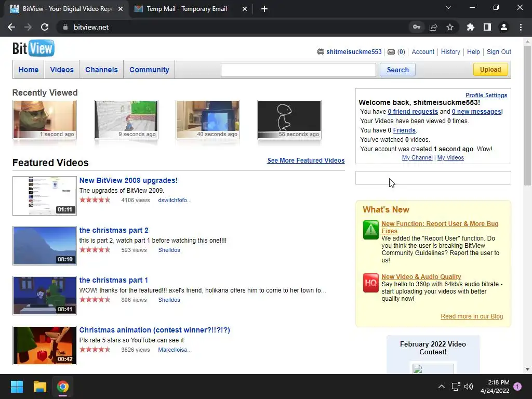Open the 0 friend requests link

point(413,112)
